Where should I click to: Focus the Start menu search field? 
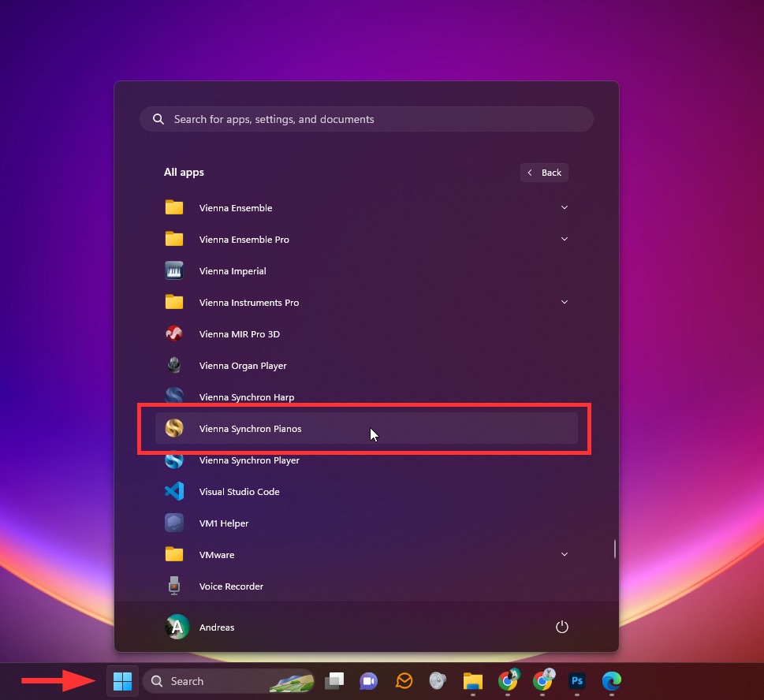pos(367,119)
